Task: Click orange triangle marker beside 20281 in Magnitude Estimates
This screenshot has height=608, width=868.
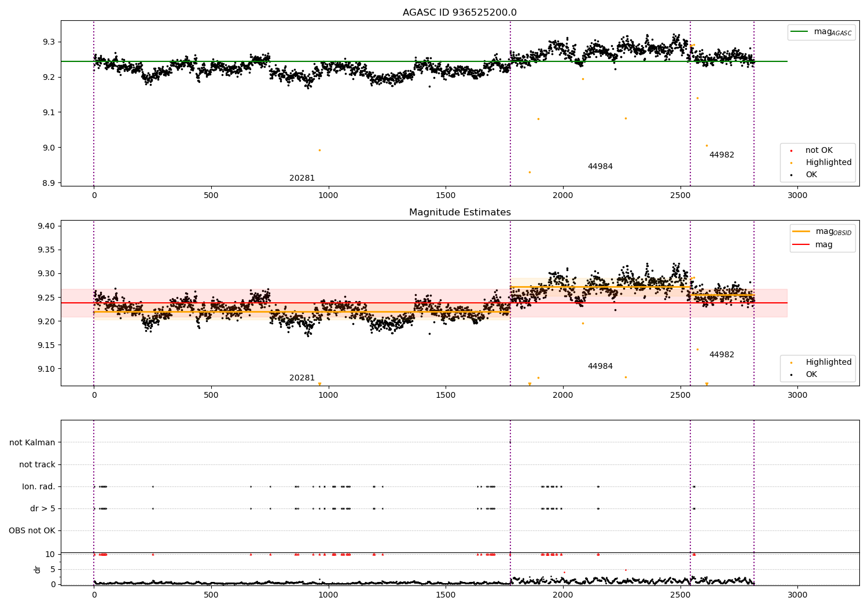Action: [319, 384]
